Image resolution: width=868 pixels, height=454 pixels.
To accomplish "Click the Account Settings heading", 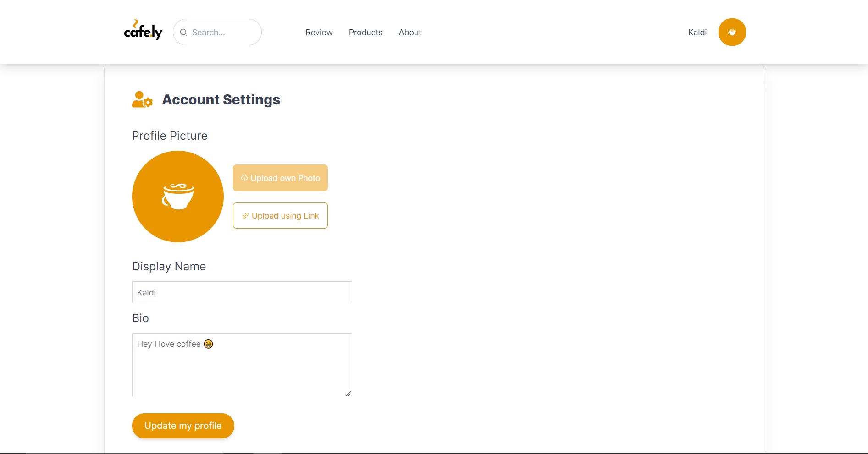I will 221,99.
